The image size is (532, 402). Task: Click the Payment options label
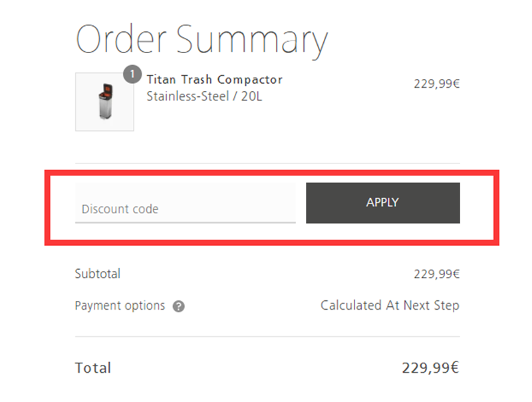tap(120, 306)
